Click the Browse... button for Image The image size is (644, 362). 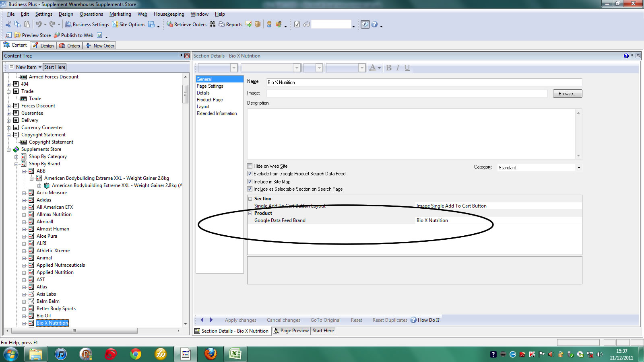567,94
